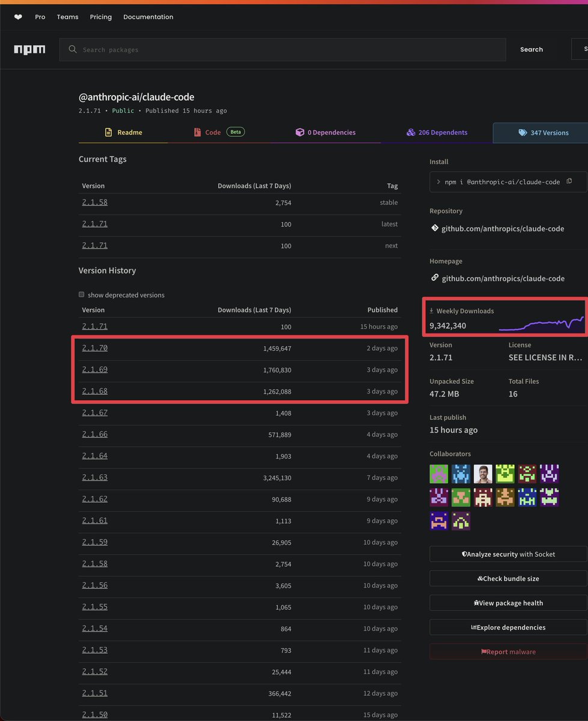The height and width of the screenshot is (721, 588).
Task: Click the magnifier icon in search box
Action: [73, 49]
